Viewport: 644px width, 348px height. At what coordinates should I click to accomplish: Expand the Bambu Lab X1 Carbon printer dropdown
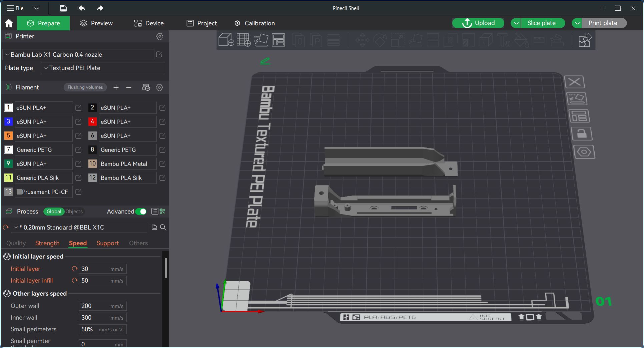click(x=78, y=55)
